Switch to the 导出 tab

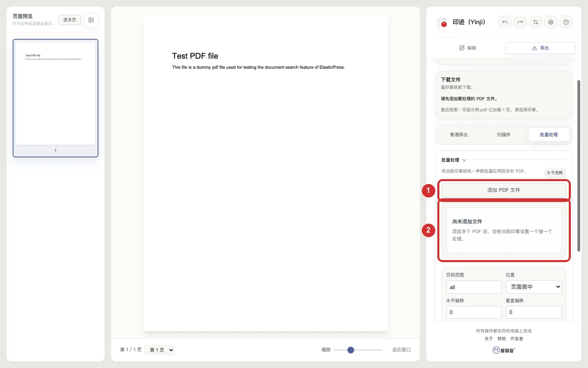click(x=540, y=48)
